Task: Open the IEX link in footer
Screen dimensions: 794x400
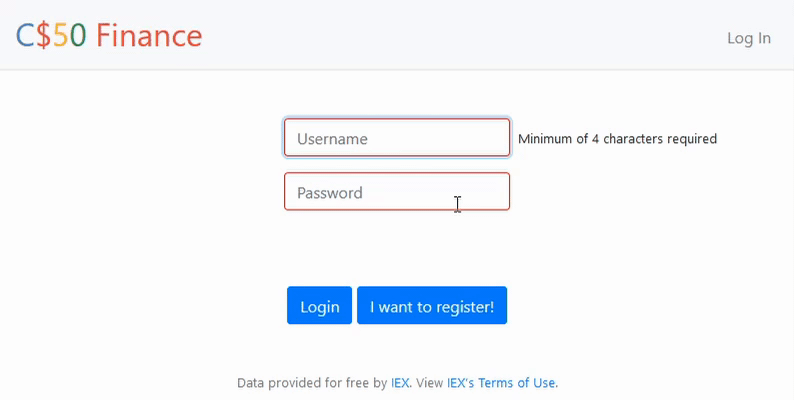Action: pyautogui.click(x=400, y=383)
